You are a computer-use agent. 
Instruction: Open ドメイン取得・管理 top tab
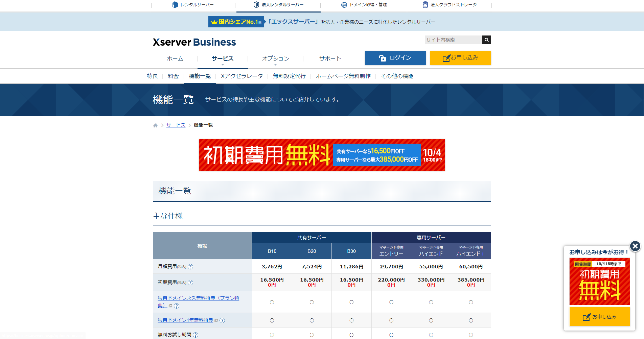[364, 5]
